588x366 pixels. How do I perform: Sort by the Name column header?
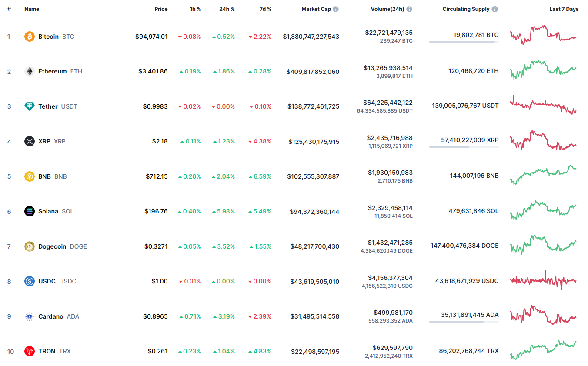pyautogui.click(x=32, y=9)
